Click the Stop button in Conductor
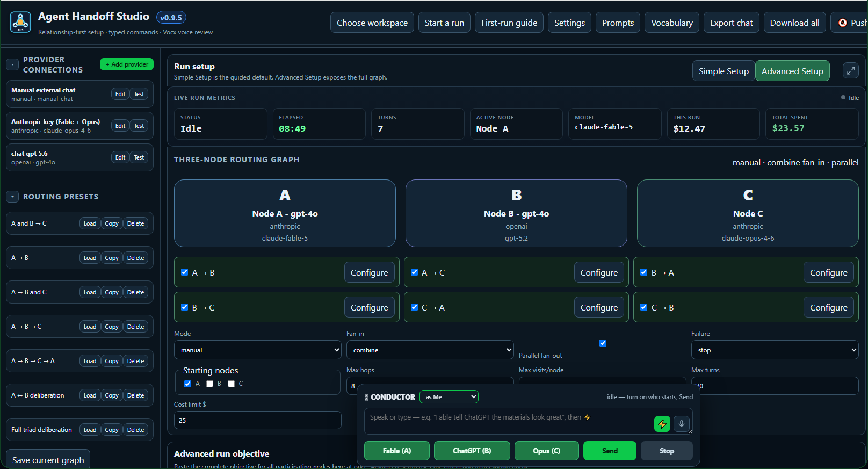The image size is (868, 469). tap(667, 451)
